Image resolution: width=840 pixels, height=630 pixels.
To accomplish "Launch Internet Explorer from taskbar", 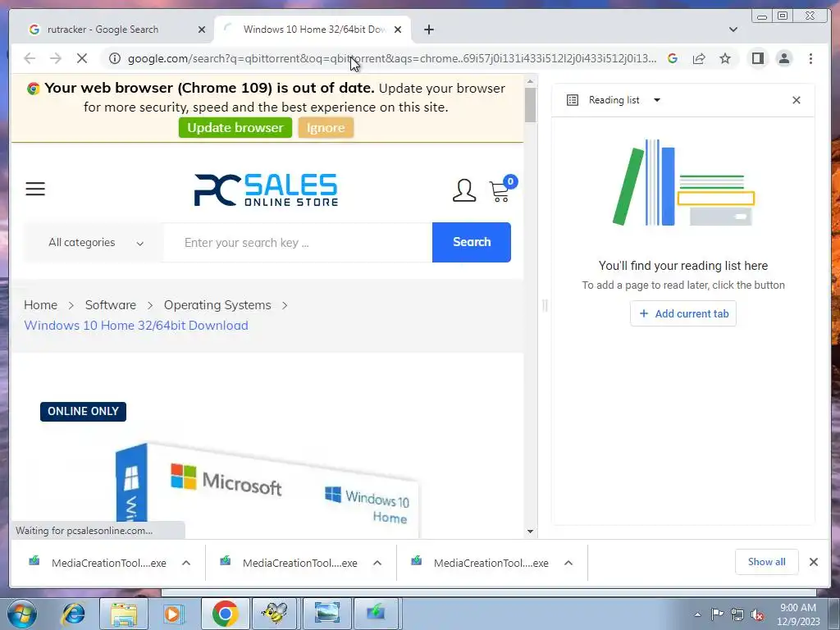I will [x=73, y=614].
